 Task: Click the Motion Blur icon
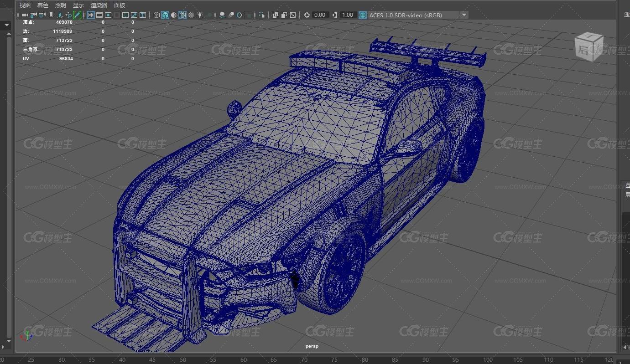[231, 15]
